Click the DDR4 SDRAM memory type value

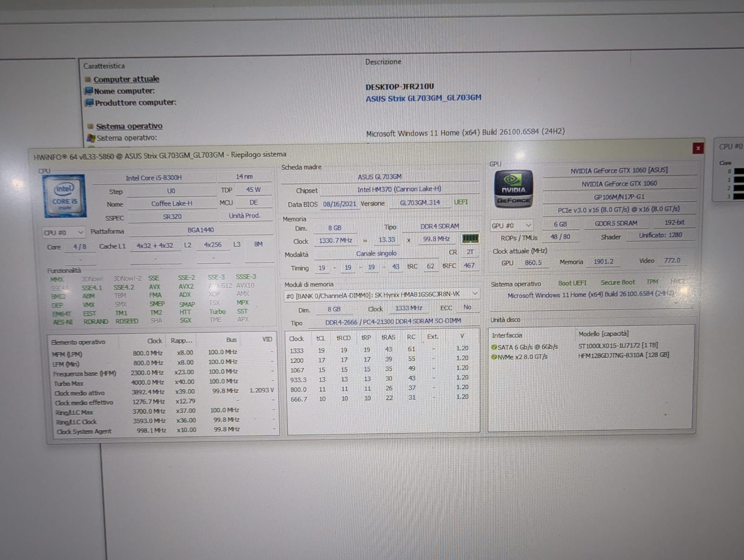[439, 227]
